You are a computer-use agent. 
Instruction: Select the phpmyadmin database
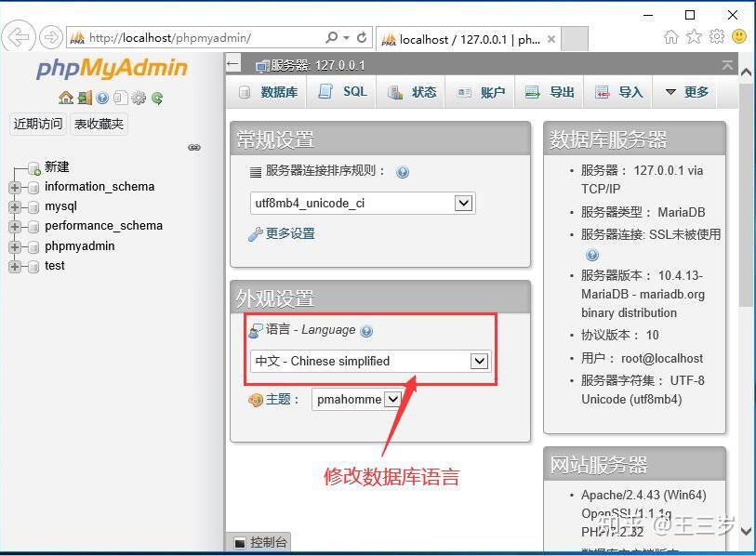(80, 246)
